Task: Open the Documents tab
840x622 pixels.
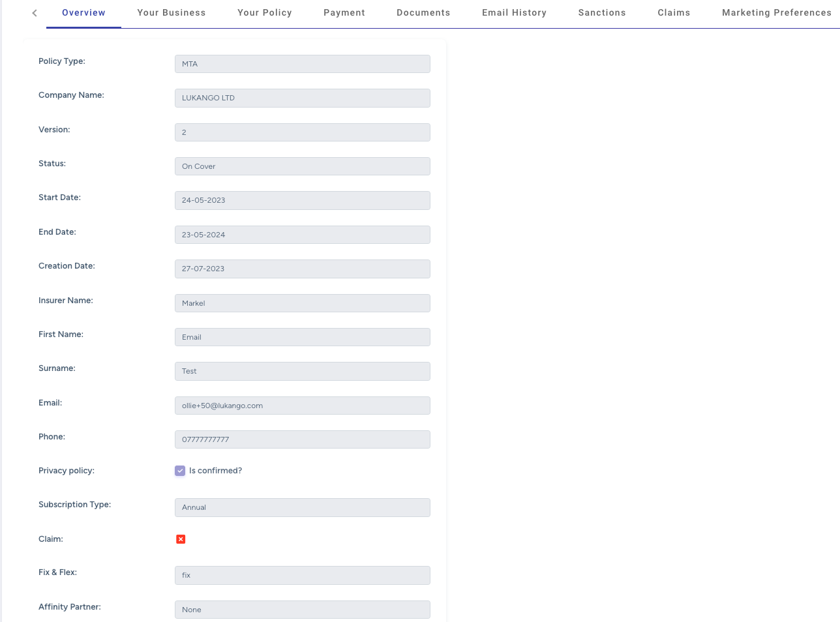Action: pos(423,12)
